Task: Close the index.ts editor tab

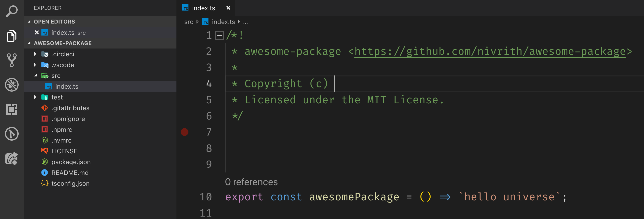Action: 228,8
